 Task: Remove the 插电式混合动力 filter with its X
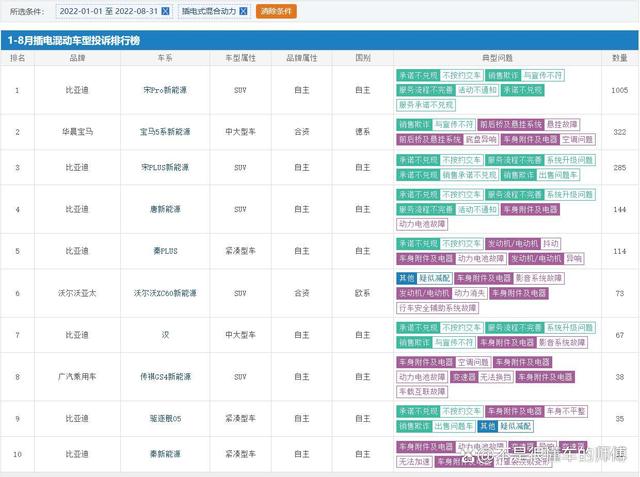pyautogui.click(x=243, y=11)
